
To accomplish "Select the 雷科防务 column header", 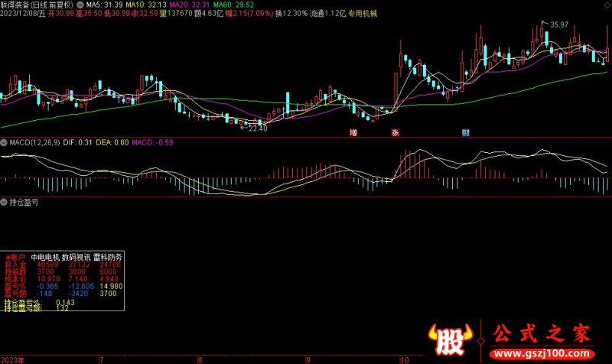I will (107, 257).
